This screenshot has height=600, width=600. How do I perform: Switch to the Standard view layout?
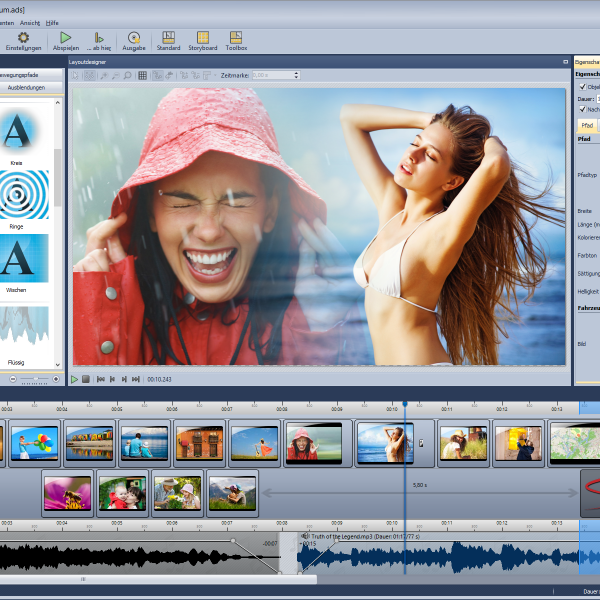[x=168, y=41]
